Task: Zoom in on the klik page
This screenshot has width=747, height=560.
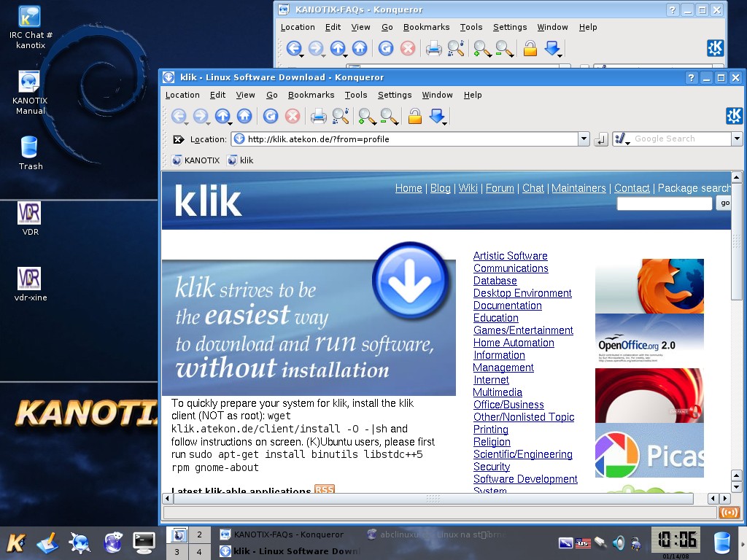Action: (366, 116)
